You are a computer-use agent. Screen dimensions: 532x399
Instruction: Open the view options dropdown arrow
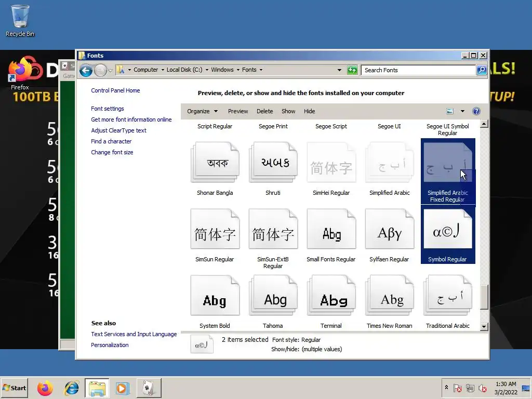pos(462,111)
